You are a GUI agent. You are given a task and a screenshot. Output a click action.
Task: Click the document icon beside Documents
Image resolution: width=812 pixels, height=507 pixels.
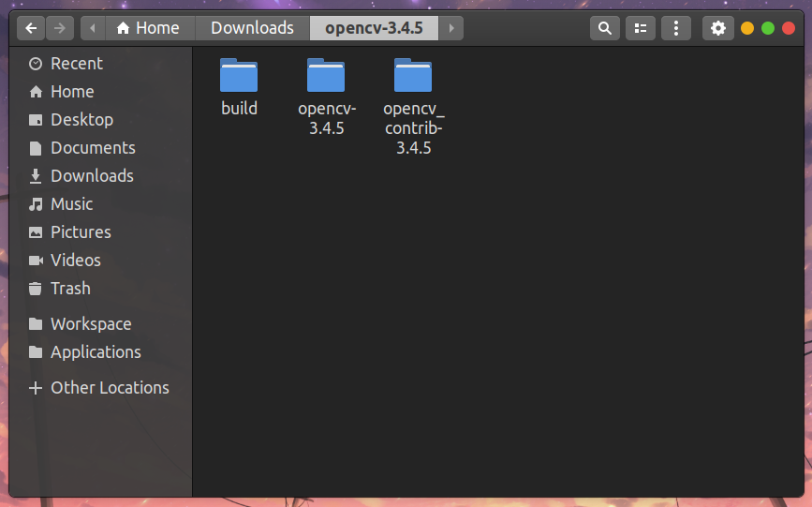click(36, 148)
